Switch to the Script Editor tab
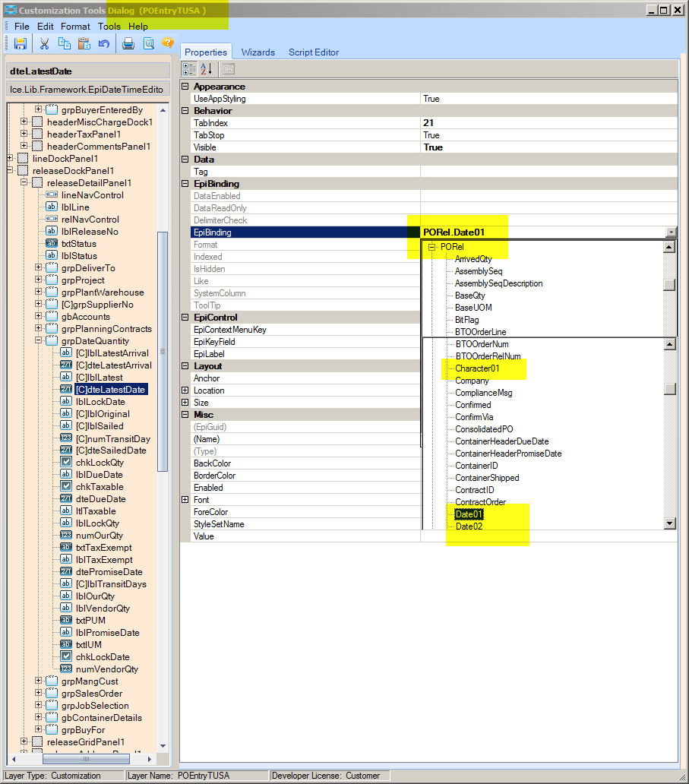The image size is (689, 784). click(x=314, y=52)
